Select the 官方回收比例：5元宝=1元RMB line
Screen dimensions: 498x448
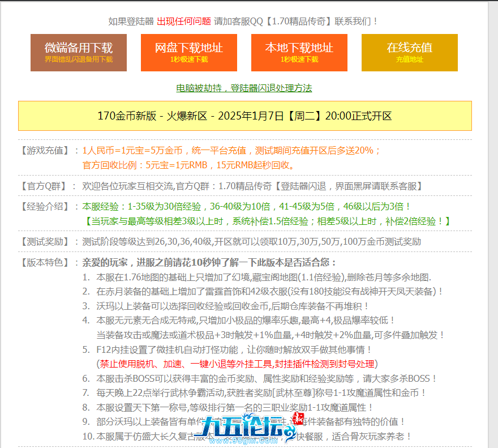tap(189, 165)
